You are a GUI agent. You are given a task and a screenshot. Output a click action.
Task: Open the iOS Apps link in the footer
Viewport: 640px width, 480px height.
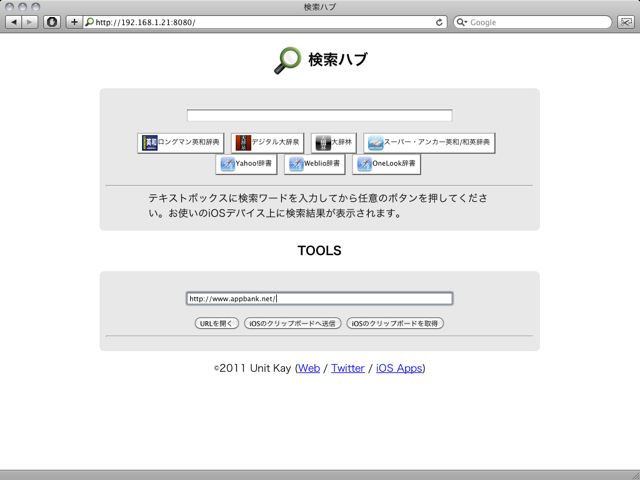pos(399,368)
